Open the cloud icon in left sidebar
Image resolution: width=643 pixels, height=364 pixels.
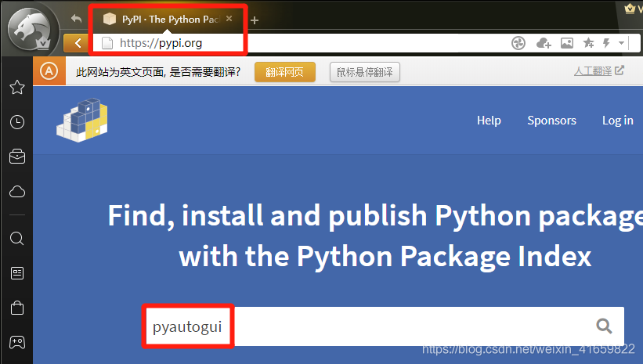click(17, 192)
